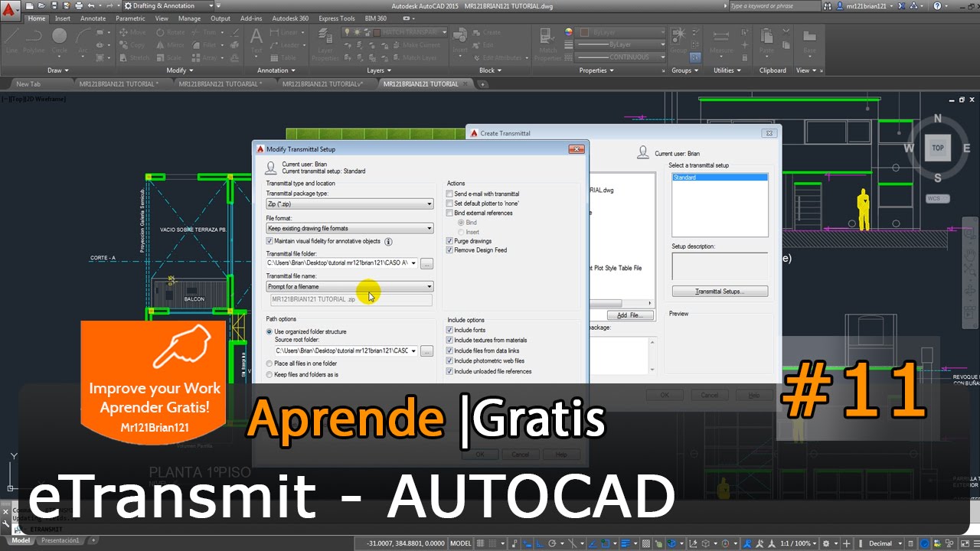
Task: Select the Stretch tool
Action: click(x=135, y=57)
